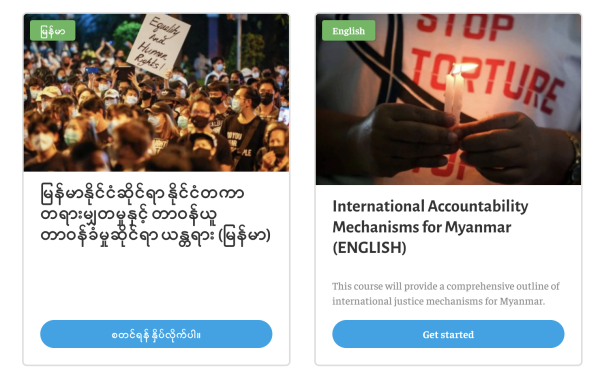Click the တရားမျှတမှုနှင့် line of the Burmese title

[129, 214]
